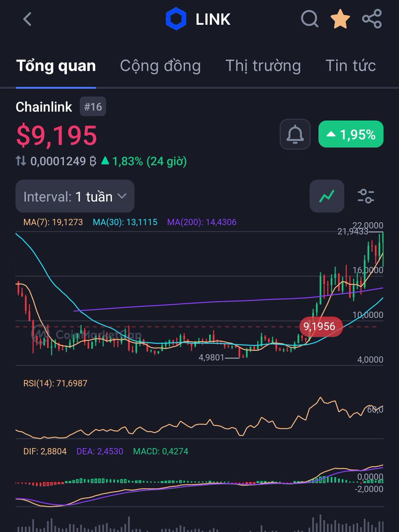399x532 pixels.
Task: Click the Chainlink name label
Action: click(44, 107)
